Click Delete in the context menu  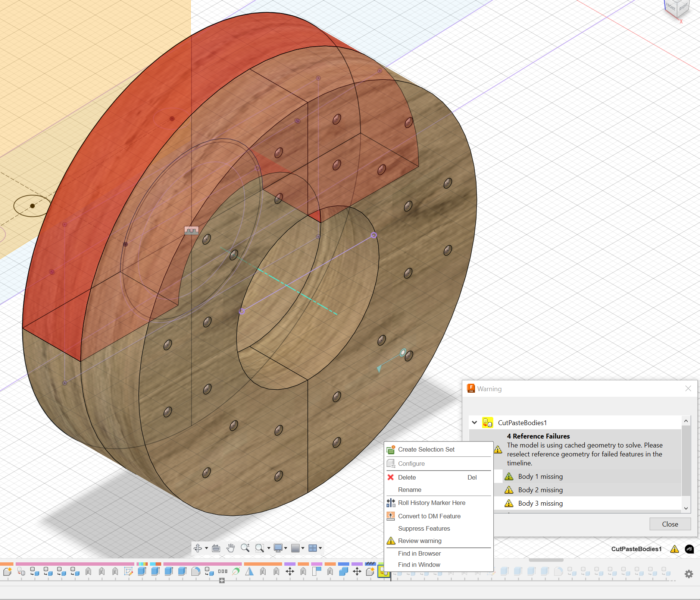(x=407, y=477)
